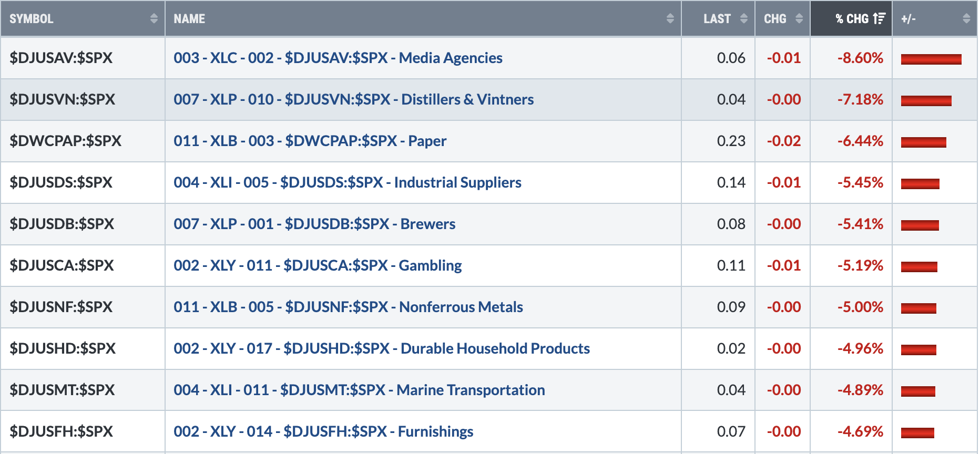This screenshot has width=980, height=454.
Task: Open the Gambling ratio link
Action: pyautogui.click(x=318, y=265)
